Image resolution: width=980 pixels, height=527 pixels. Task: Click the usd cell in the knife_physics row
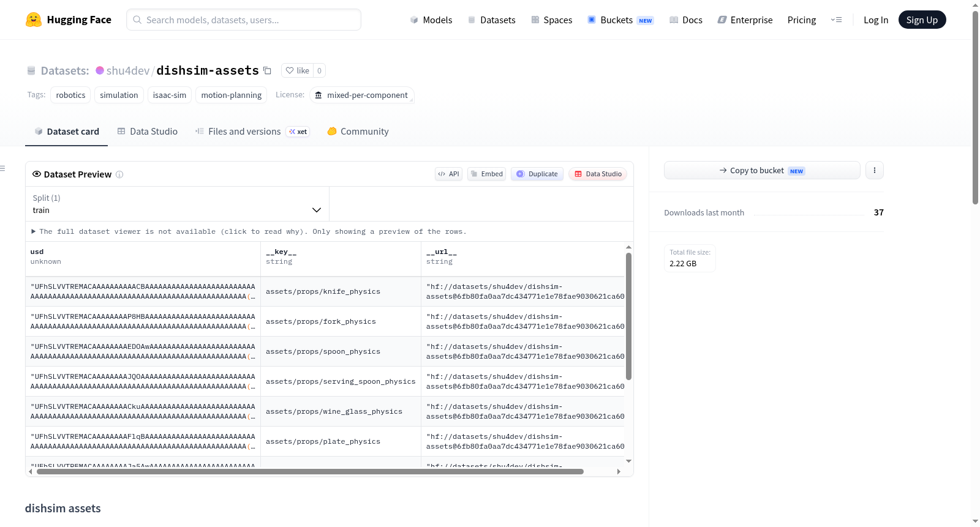143,291
